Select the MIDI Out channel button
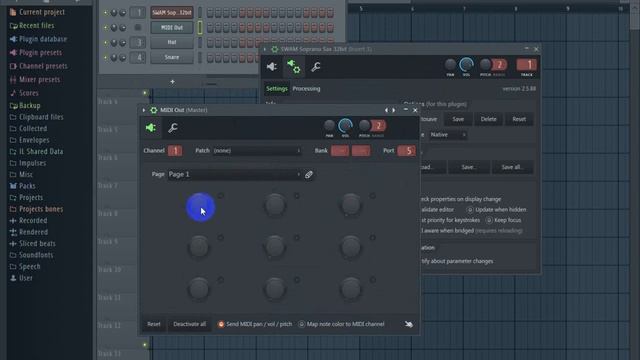 172,27
